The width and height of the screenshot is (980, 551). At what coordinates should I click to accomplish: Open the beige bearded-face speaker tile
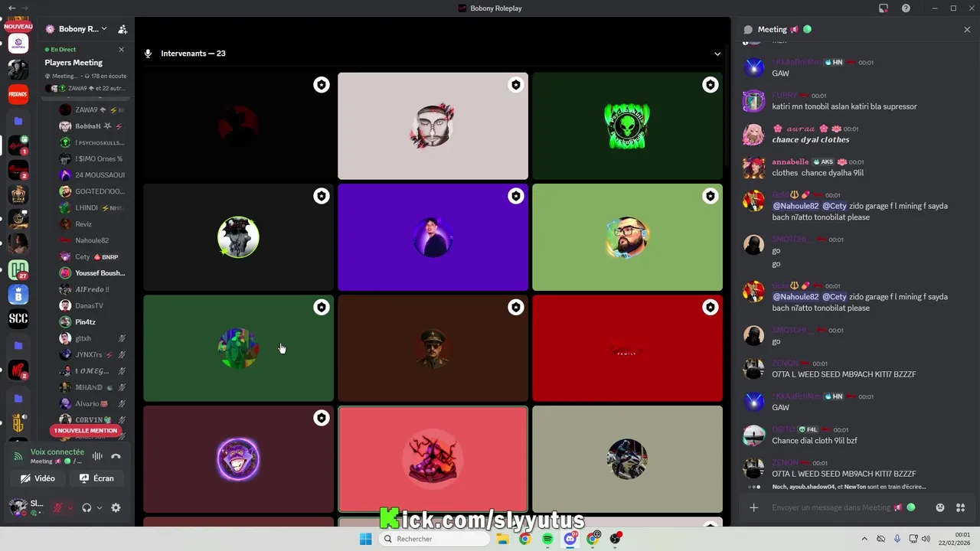pos(433,126)
